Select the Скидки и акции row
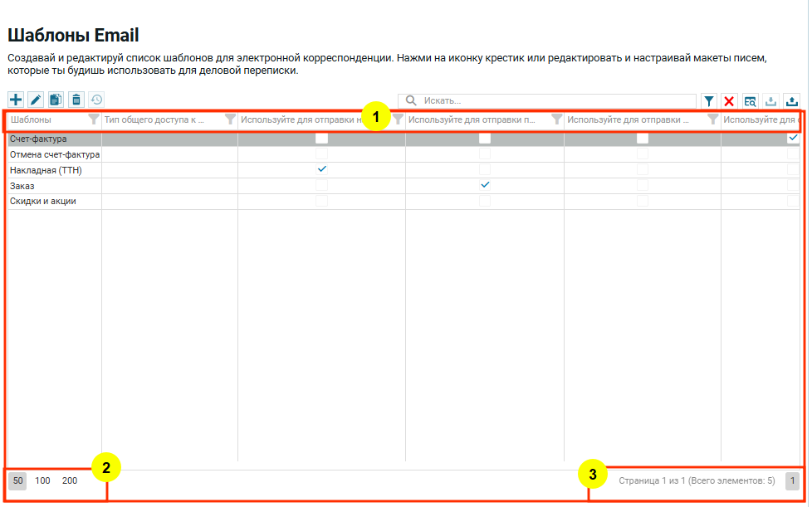The width and height of the screenshot is (812, 507). (43, 202)
